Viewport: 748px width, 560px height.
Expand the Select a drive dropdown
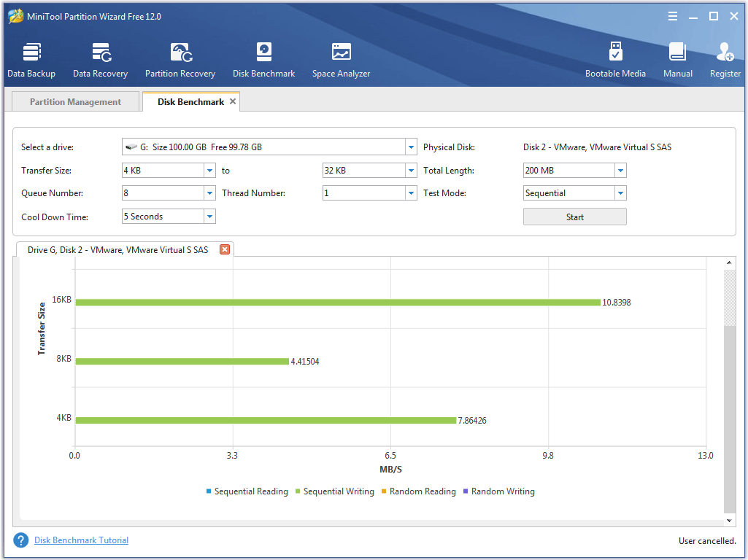pos(411,147)
